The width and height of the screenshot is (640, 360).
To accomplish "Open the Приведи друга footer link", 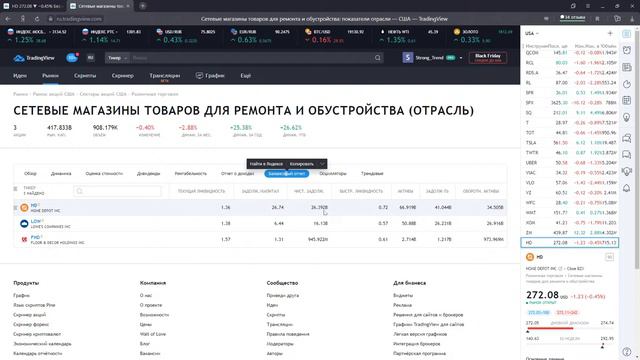I will (x=282, y=296).
